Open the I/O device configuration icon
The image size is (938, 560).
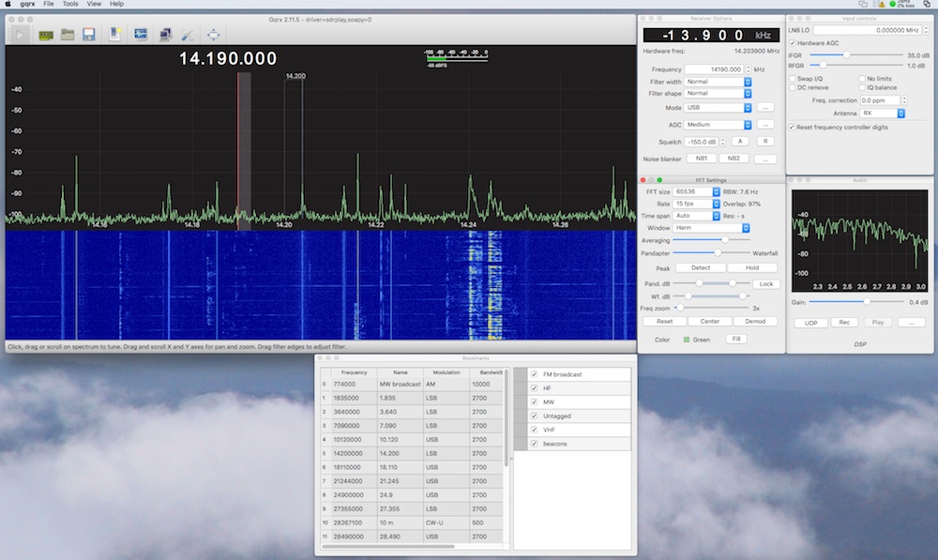(x=46, y=35)
